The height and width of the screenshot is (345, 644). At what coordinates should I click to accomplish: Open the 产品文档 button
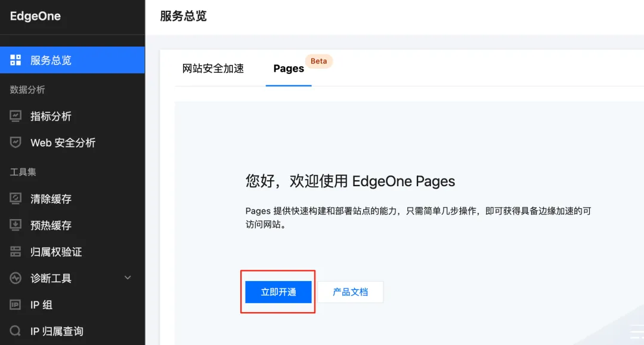pos(350,292)
